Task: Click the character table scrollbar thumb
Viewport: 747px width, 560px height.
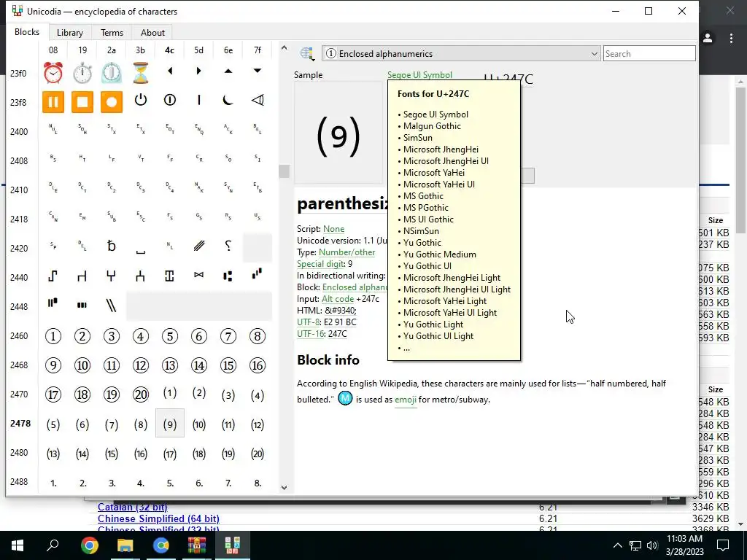Action: (x=284, y=171)
